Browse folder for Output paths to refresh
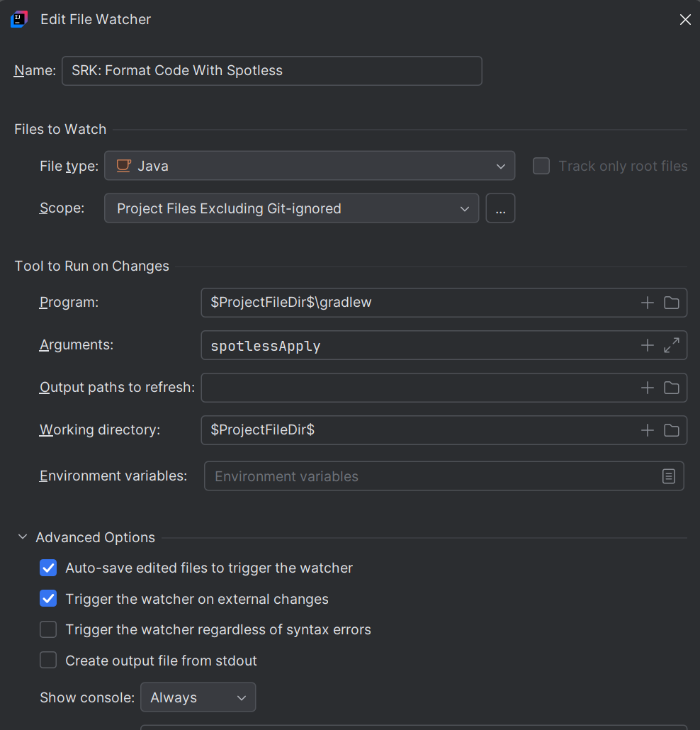Screen dimensions: 700x730 point(672,388)
